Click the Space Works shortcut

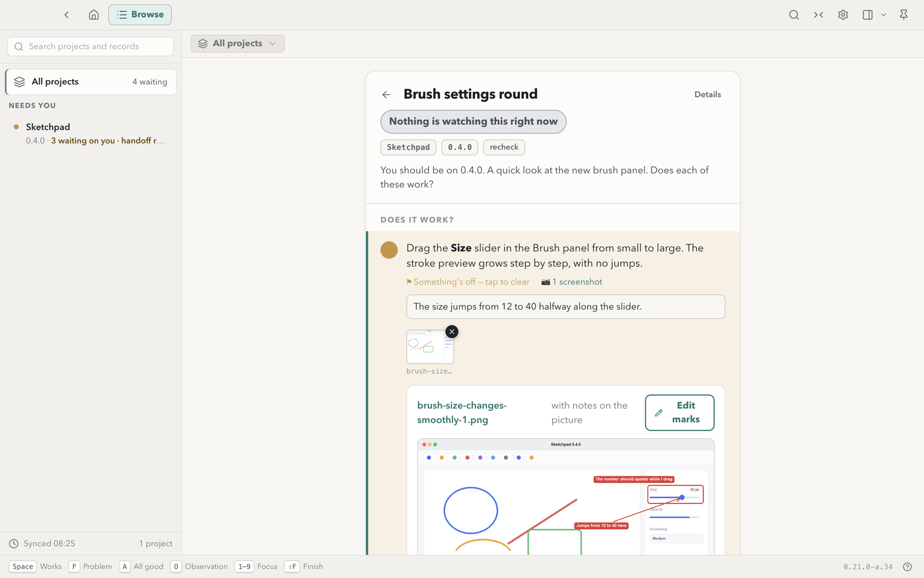(x=35, y=567)
